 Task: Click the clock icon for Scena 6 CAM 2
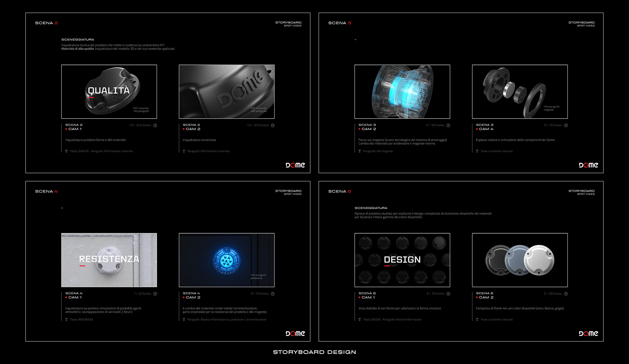point(566,294)
